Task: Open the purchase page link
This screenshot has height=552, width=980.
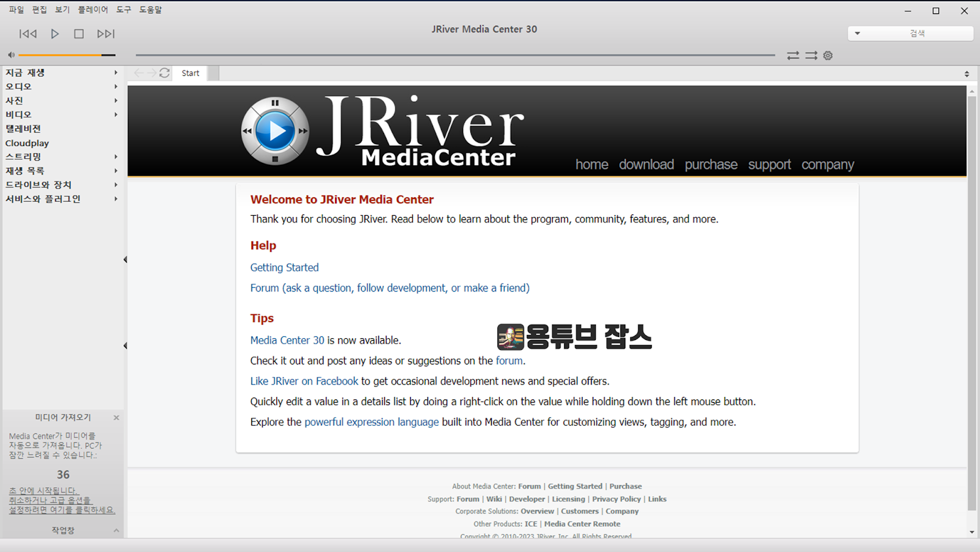Action: pyautogui.click(x=711, y=165)
